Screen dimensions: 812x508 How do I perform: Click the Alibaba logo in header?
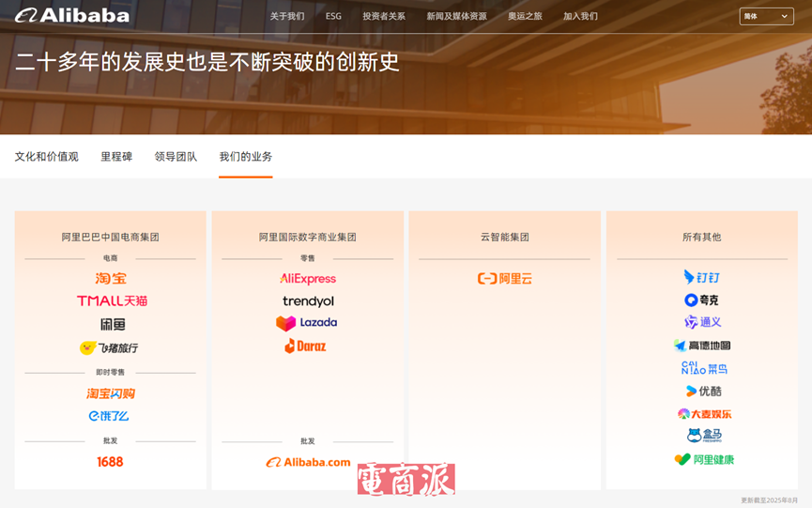click(72, 16)
